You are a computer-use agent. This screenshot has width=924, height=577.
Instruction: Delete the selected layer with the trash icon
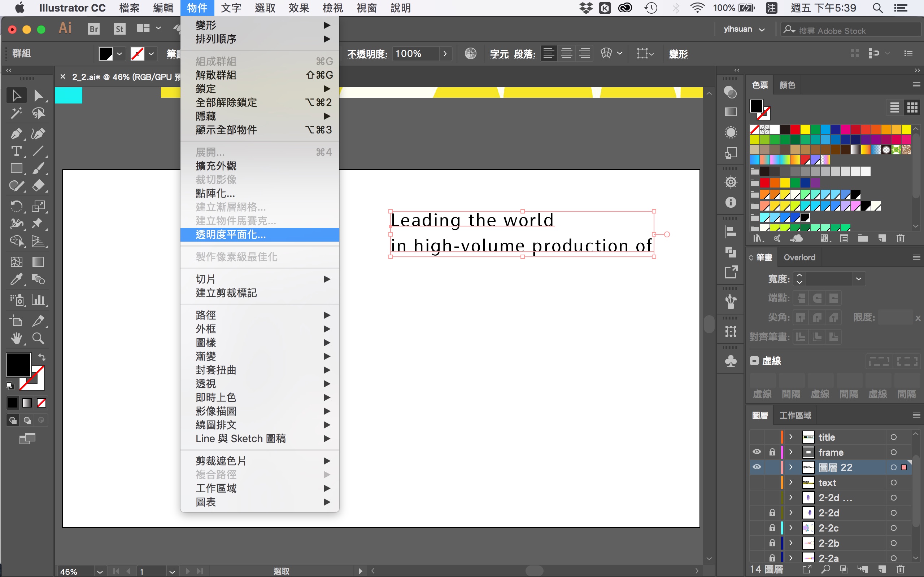tap(900, 569)
